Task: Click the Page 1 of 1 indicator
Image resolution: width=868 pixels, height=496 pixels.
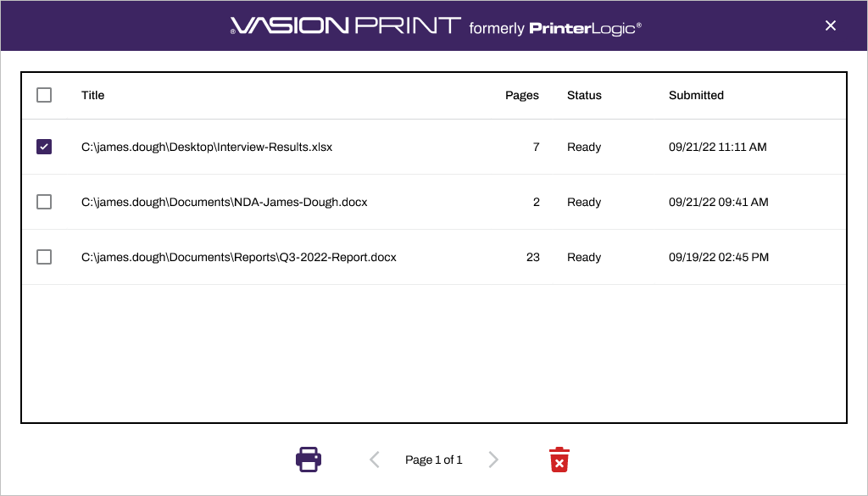Action: 433,460
